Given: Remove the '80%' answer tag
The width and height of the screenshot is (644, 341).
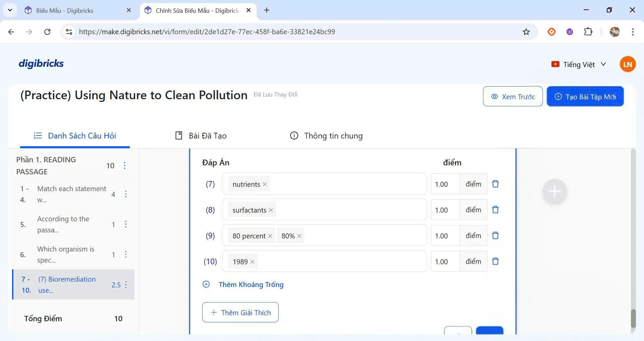Looking at the screenshot, I should click(299, 236).
